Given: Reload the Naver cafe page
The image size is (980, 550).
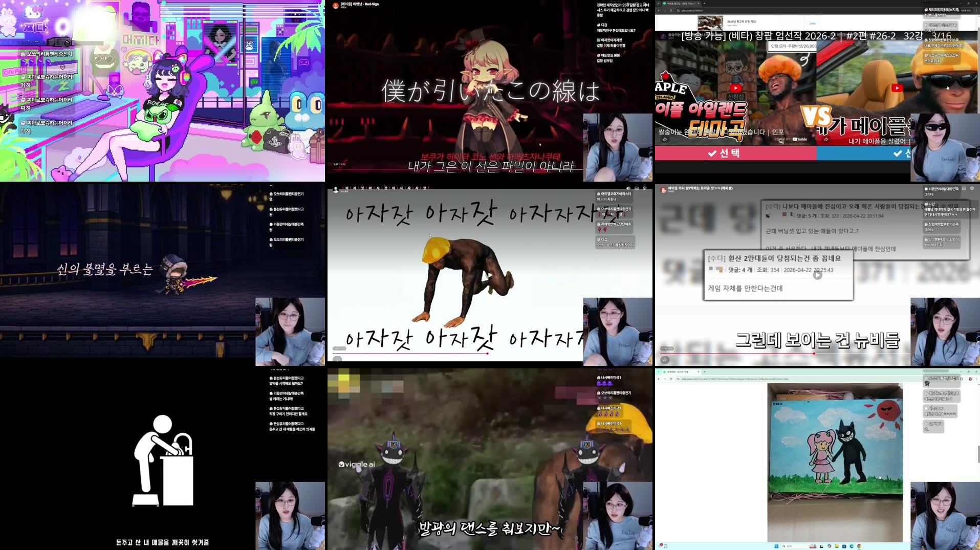Looking at the screenshot, I should click(x=671, y=379).
